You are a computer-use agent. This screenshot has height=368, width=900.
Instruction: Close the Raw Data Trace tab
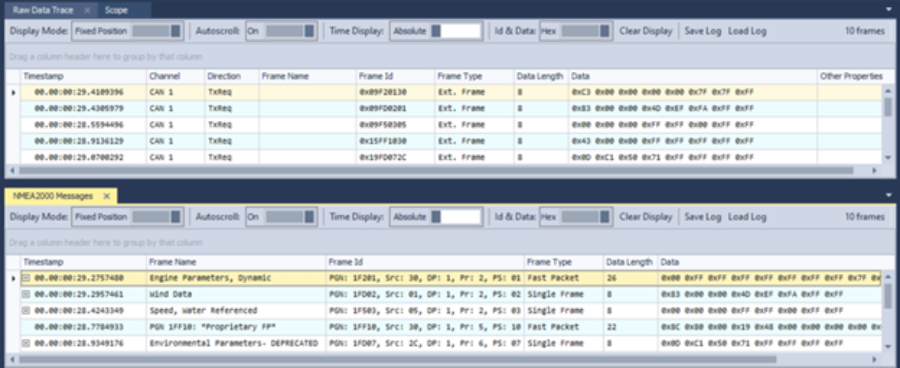(87, 10)
